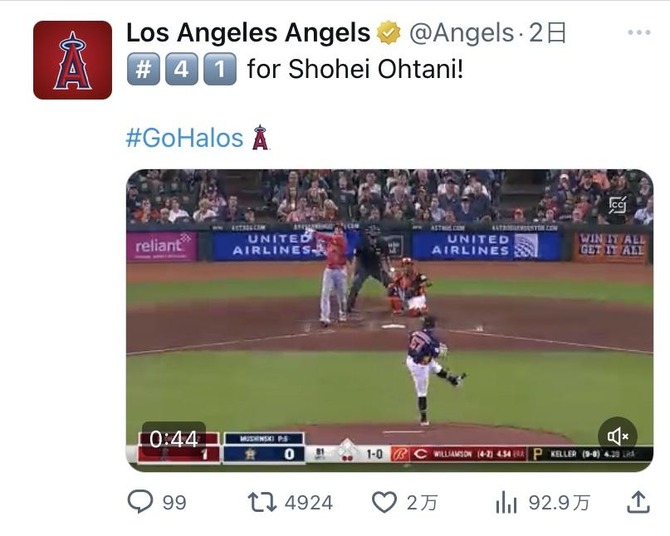Like the tweet with heart icon

(x=384, y=502)
